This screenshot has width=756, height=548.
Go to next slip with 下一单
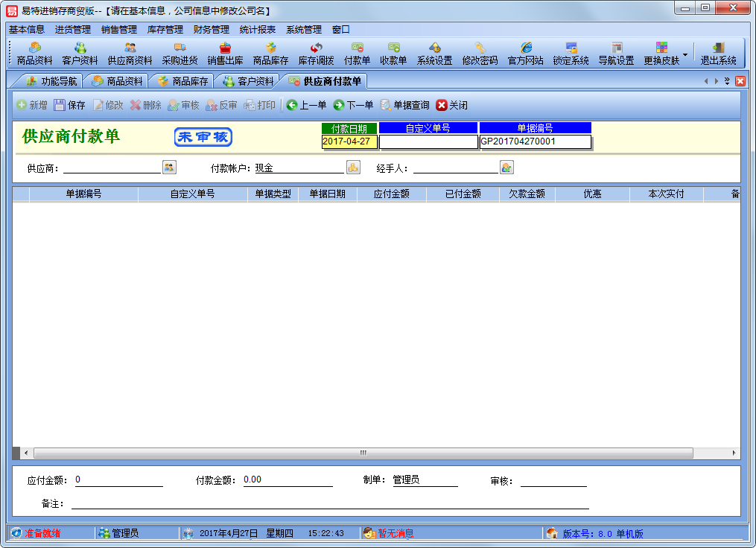coord(353,105)
